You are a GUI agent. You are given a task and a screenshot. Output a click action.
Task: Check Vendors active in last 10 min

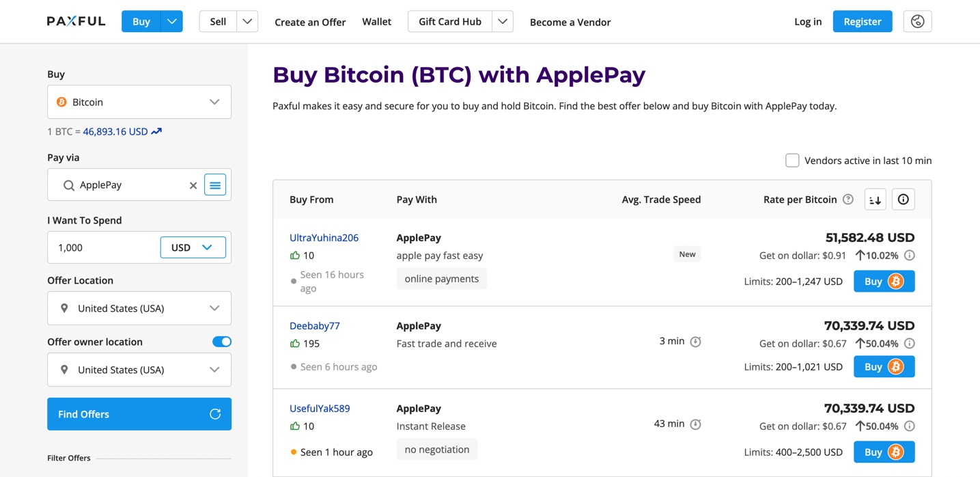[792, 161]
